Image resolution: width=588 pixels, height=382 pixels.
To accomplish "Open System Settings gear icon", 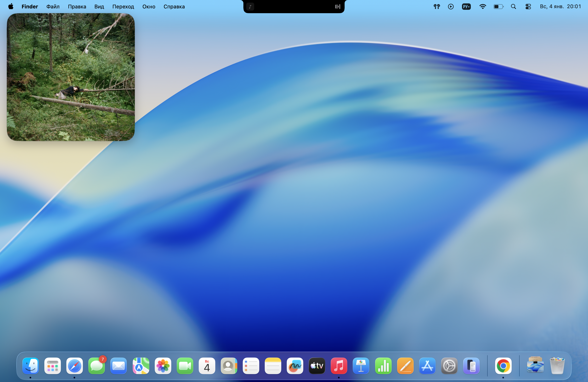I will (449, 366).
